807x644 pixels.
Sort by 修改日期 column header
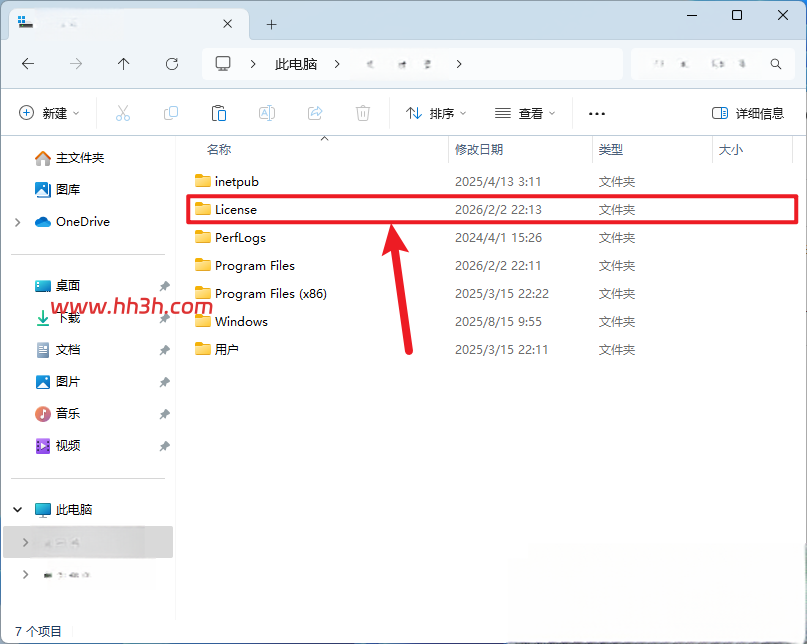(x=479, y=149)
